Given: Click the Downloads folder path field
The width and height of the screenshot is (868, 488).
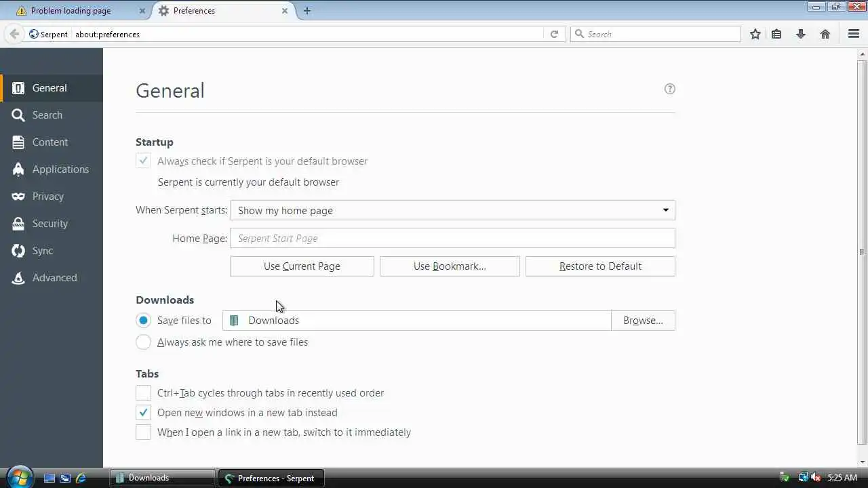Looking at the screenshot, I should pos(417,321).
